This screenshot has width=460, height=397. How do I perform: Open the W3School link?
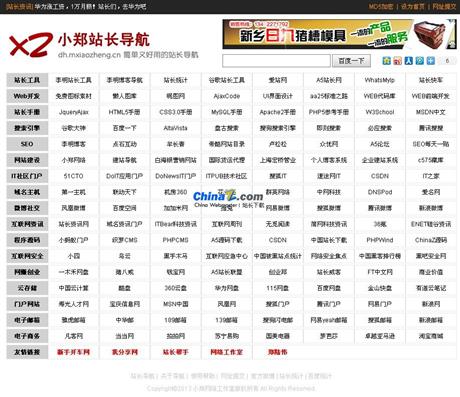point(380,112)
